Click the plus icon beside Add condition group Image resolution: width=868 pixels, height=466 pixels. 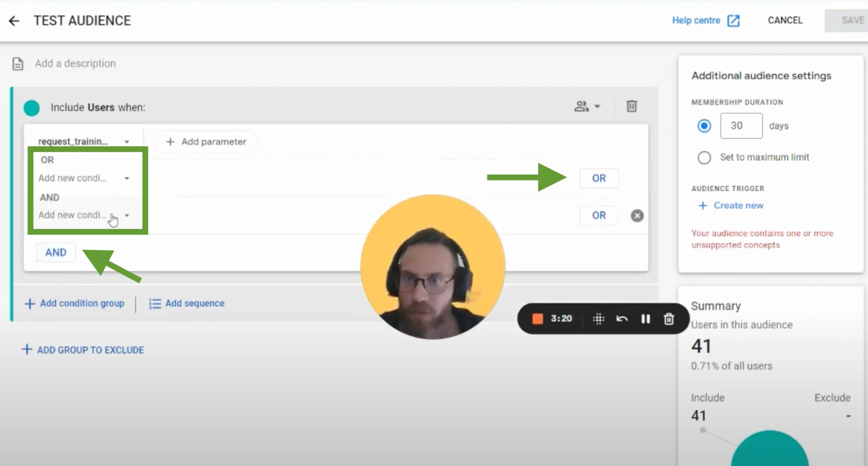[x=30, y=304]
